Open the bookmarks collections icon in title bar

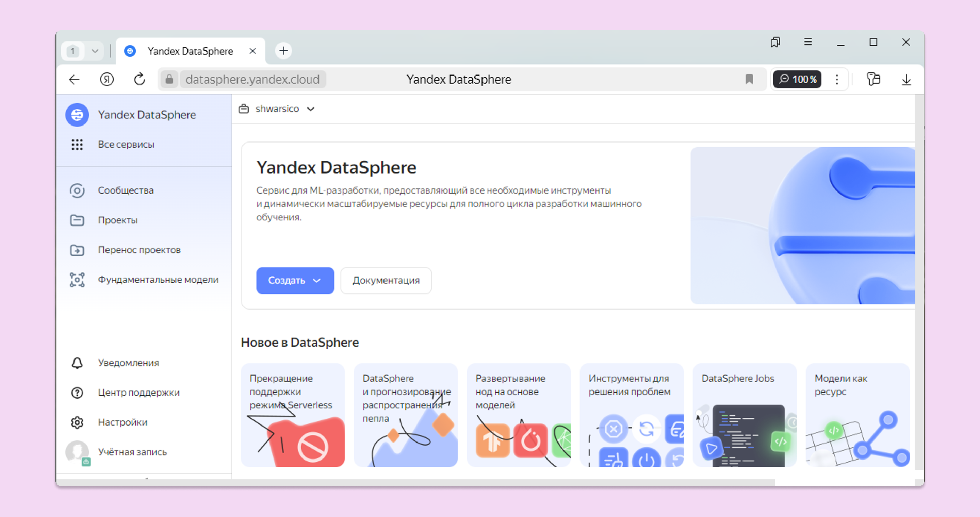tap(775, 42)
